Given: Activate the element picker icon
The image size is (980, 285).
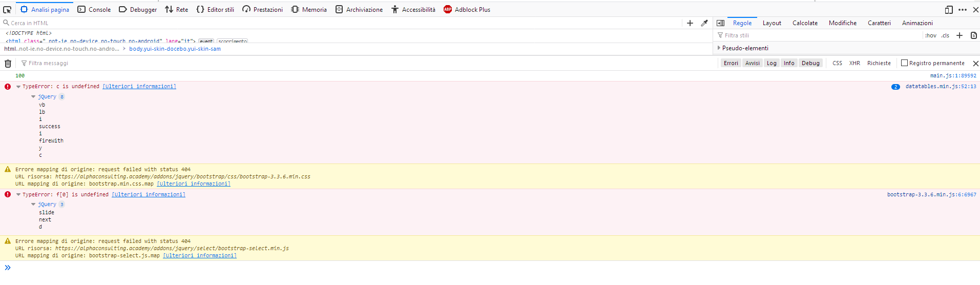Looking at the screenshot, I should point(7,10).
